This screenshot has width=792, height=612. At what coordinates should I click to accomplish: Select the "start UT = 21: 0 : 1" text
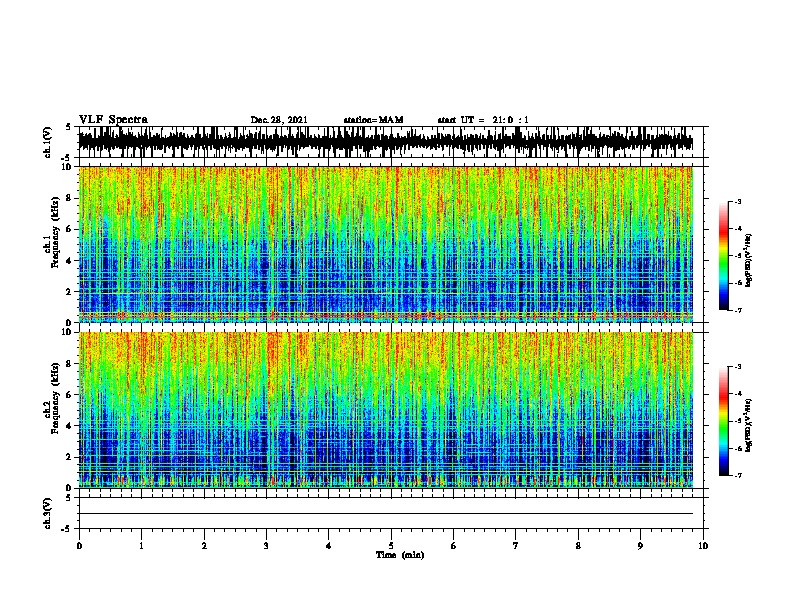tap(483, 120)
